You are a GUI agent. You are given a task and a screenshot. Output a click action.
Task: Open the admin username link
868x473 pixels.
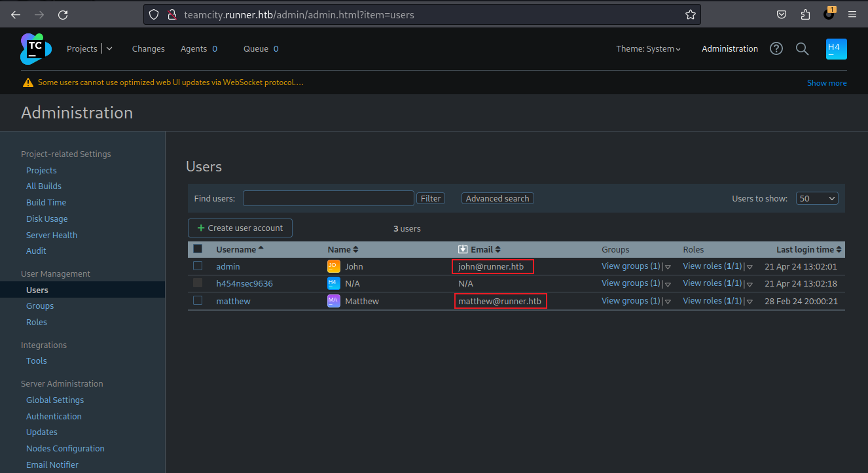[228, 266]
